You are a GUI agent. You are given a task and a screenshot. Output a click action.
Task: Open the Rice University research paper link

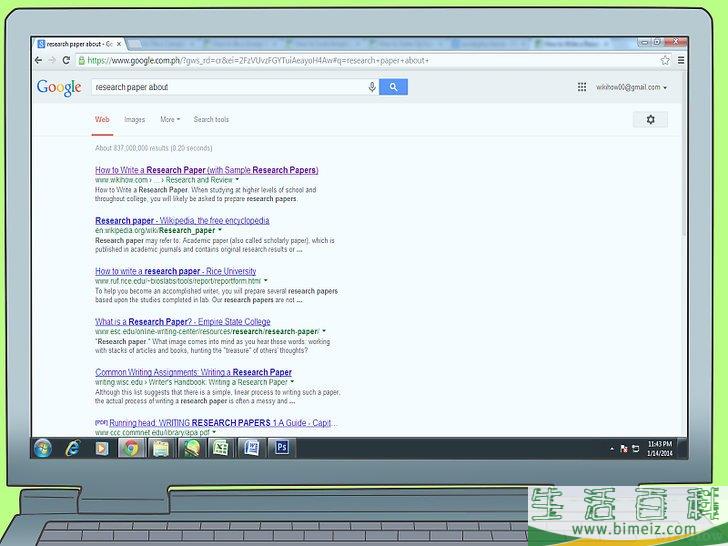(176, 271)
